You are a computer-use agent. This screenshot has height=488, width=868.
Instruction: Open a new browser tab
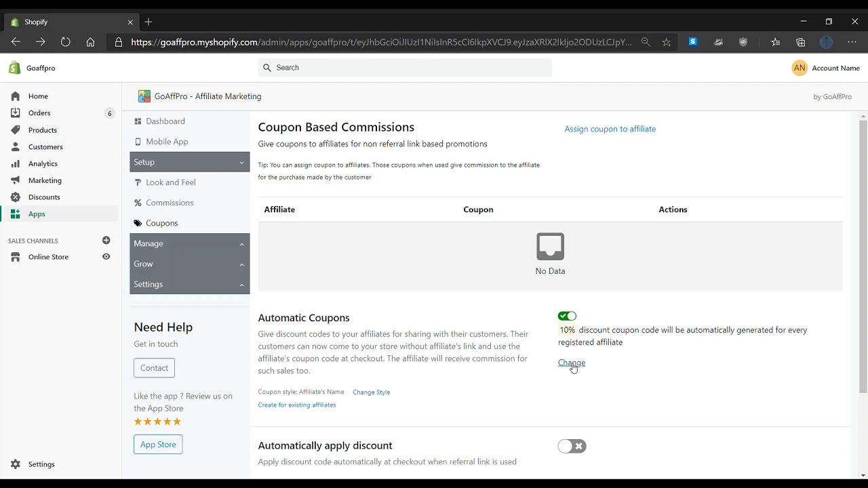click(x=149, y=22)
